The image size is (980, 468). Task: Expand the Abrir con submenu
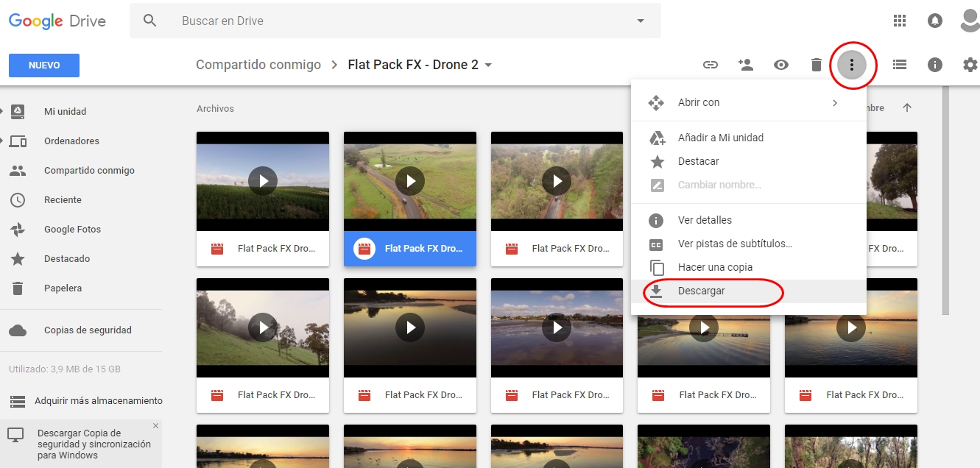click(x=749, y=102)
